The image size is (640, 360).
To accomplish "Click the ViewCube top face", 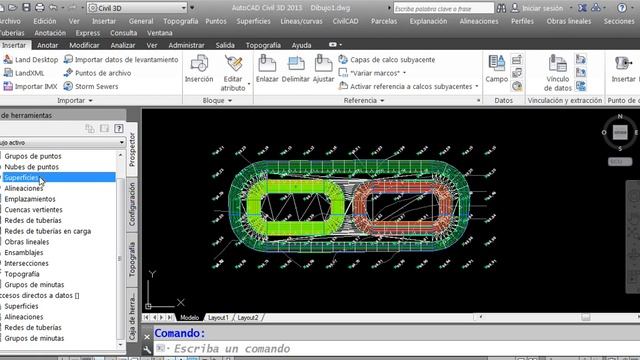I will 620,132.
